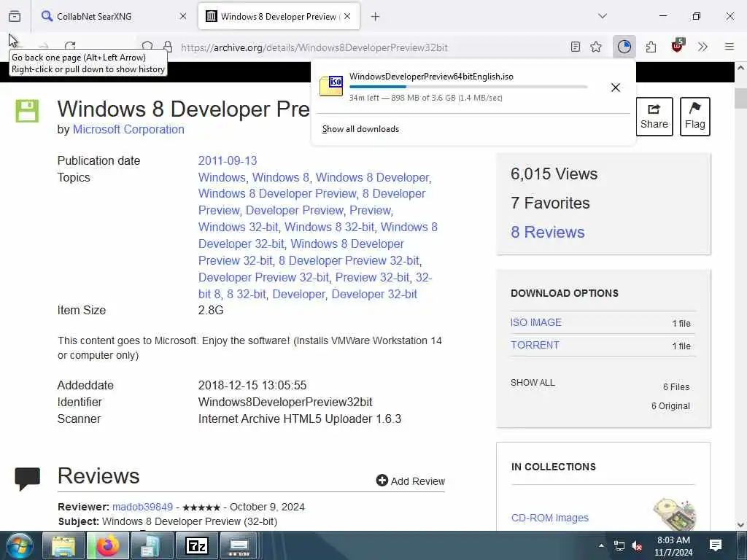Click the uBlock Origin extension icon
The width and height of the screenshot is (747, 560).
tap(678, 46)
